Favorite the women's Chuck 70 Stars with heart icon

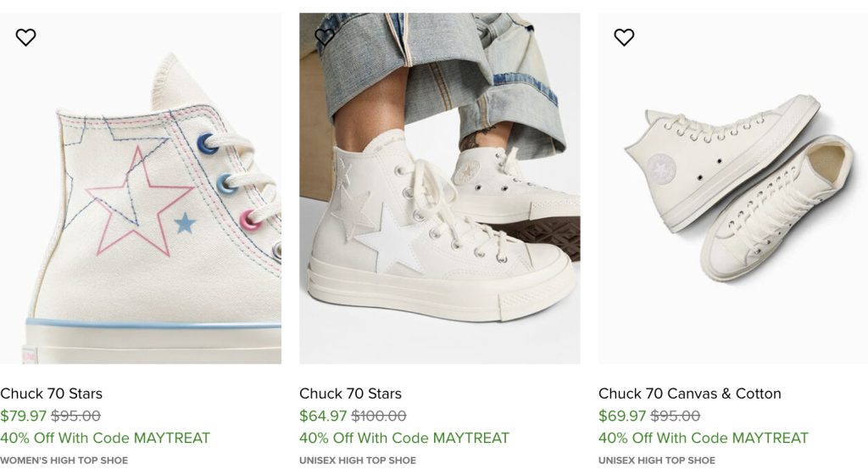pos(26,37)
